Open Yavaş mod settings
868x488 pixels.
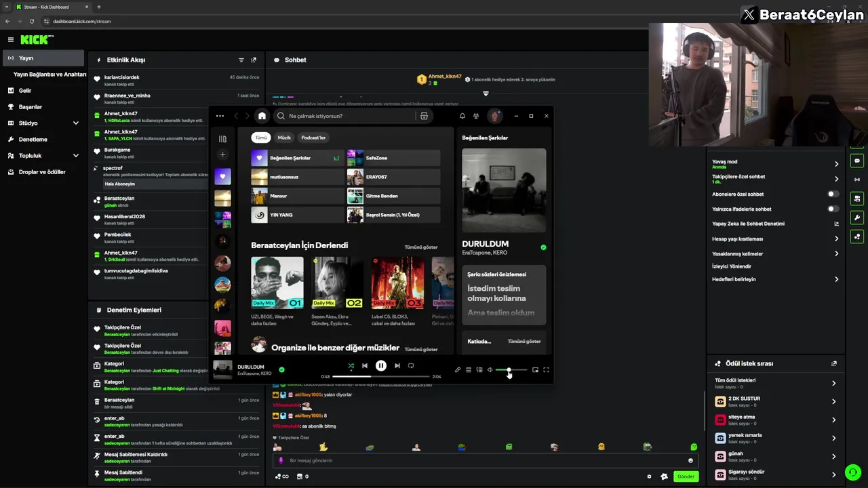(775, 164)
